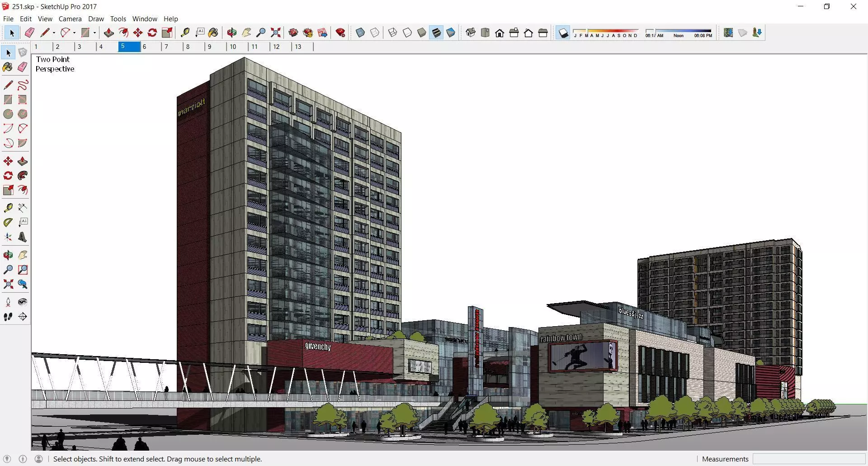The width and height of the screenshot is (868, 466).
Task: Click Zoom Extents in top toolbar
Action: coord(275,33)
